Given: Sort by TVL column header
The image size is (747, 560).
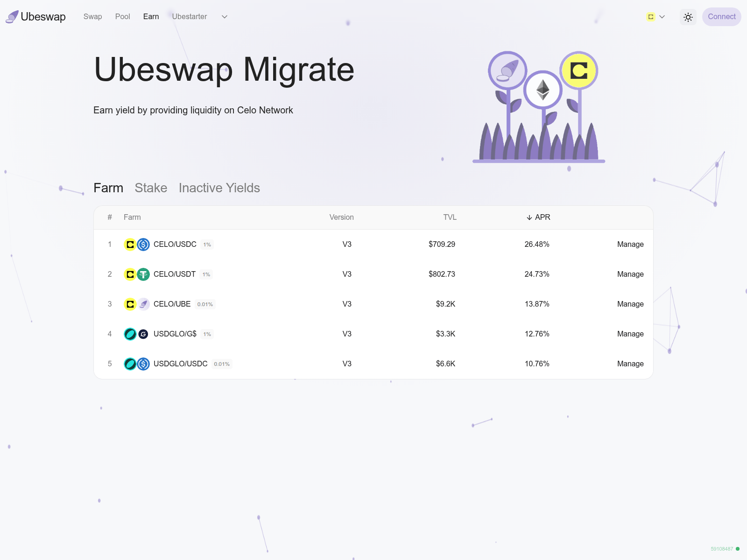Looking at the screenshot, I should pos(450,217).
